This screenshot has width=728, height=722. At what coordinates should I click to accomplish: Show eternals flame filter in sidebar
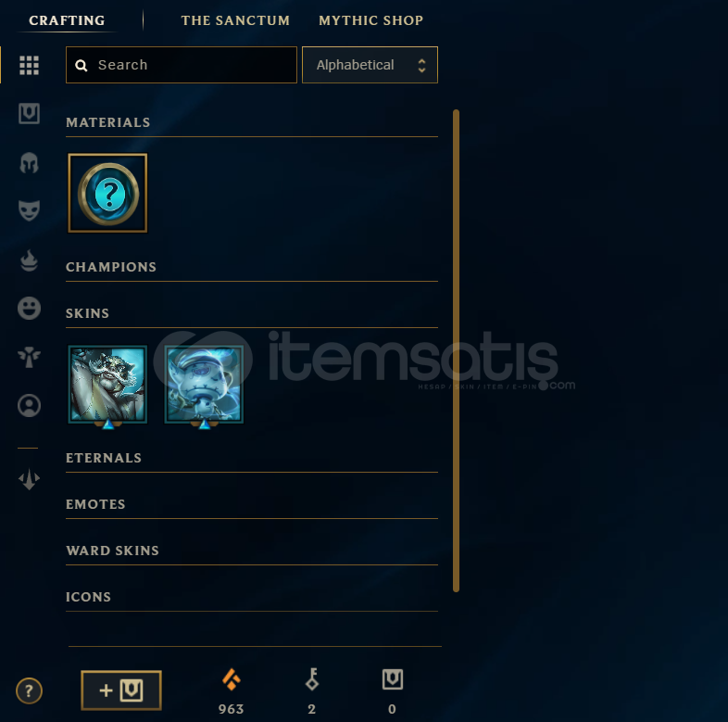29,260
